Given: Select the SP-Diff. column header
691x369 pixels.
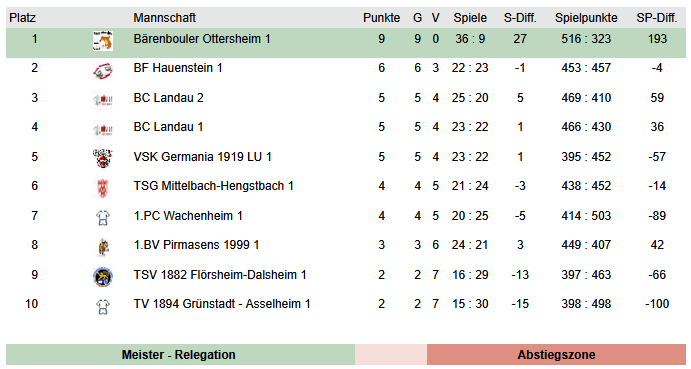Looking at the screenshot, I should coord(657,18).
